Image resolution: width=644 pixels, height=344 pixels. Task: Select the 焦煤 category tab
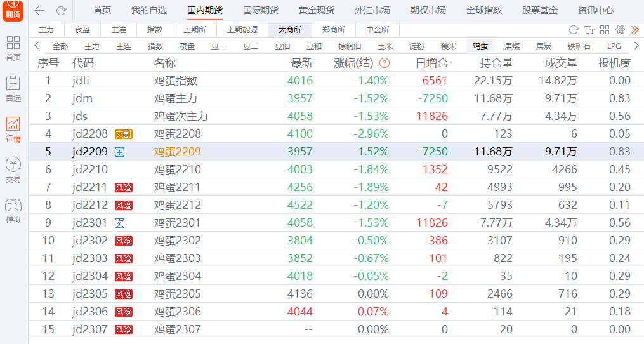tap(511, 46)
